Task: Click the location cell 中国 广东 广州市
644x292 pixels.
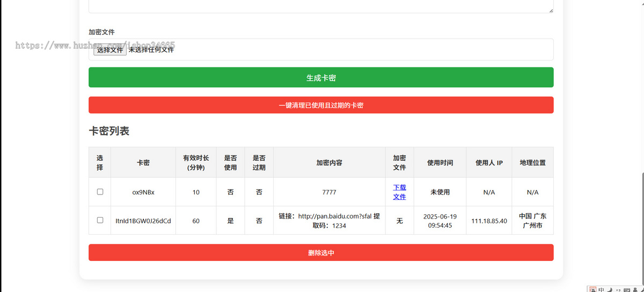Action: coord(532,221)
